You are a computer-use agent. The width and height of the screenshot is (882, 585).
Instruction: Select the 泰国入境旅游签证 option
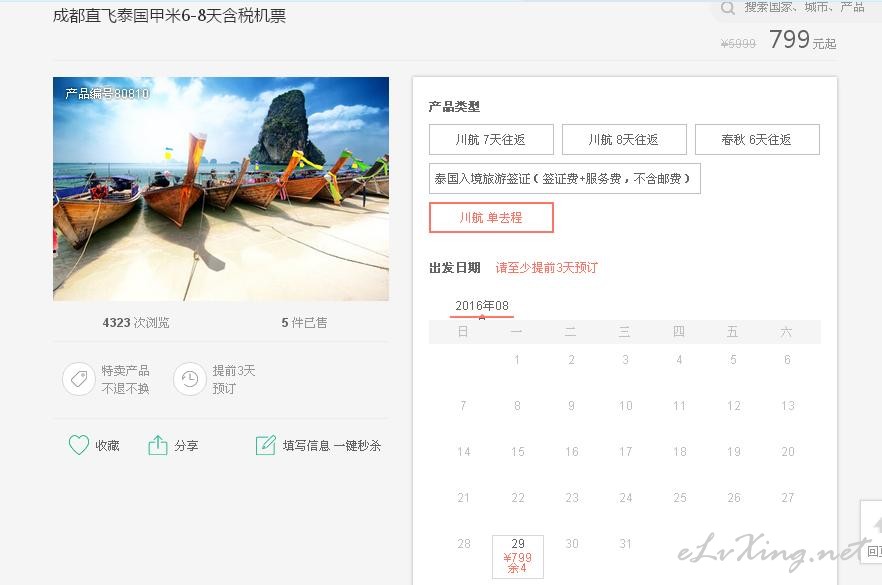565,179
